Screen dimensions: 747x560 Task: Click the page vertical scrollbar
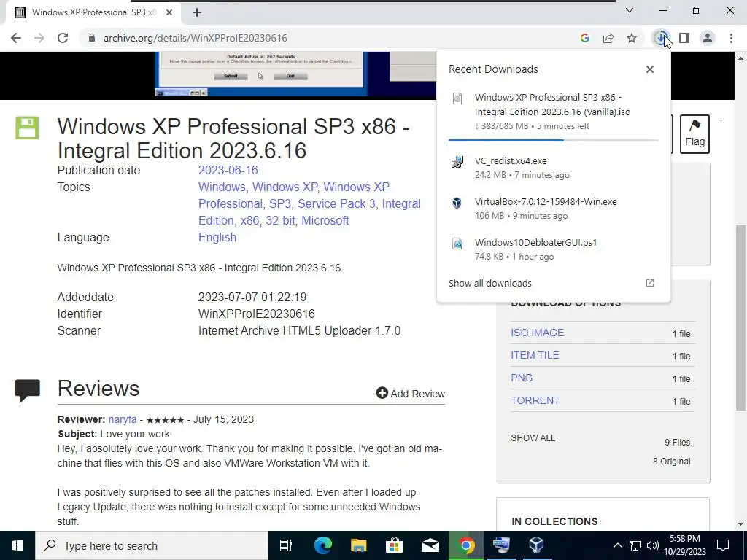tap(740, 316)
